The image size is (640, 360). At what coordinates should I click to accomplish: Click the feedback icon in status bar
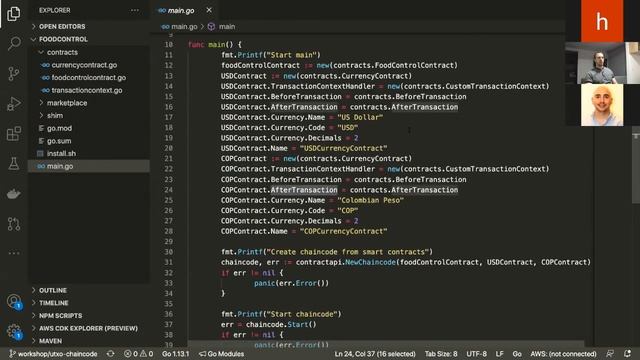[x=610, y=354]
